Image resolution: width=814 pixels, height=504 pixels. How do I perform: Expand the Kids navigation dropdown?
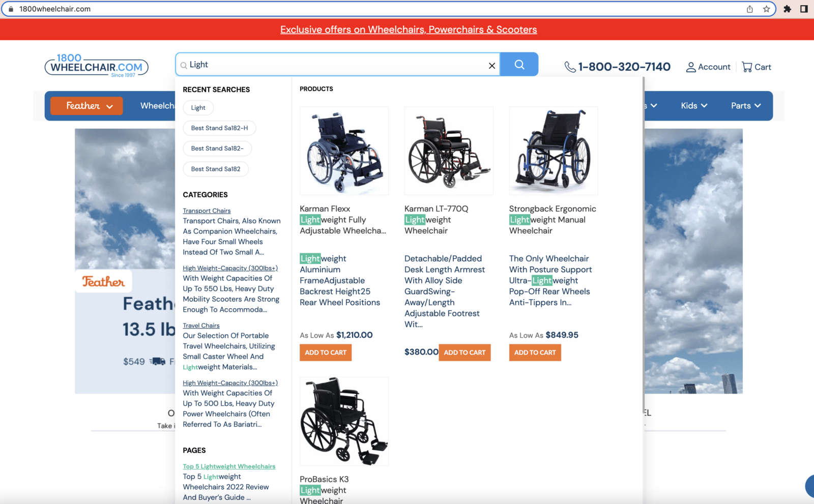(694, 106)
